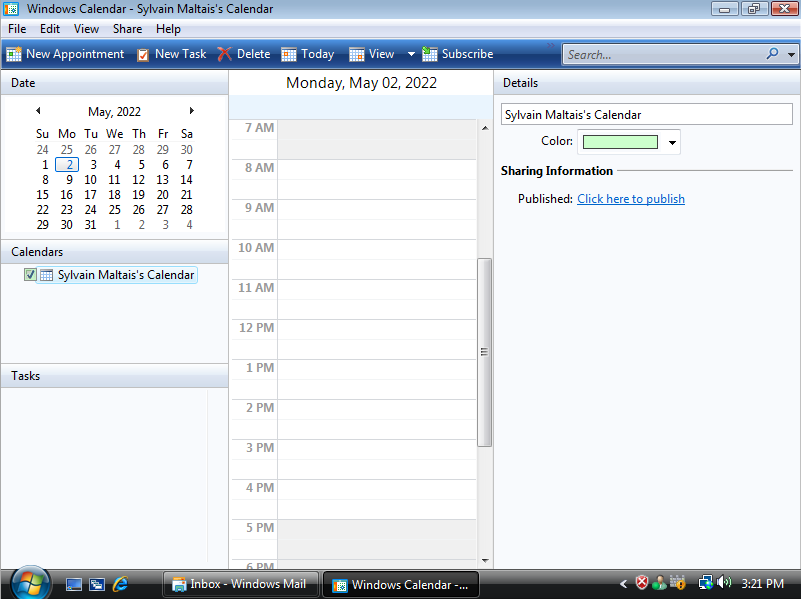Click Show Desktop quick launch icon
801x599 pixels.
click(74, 584)
